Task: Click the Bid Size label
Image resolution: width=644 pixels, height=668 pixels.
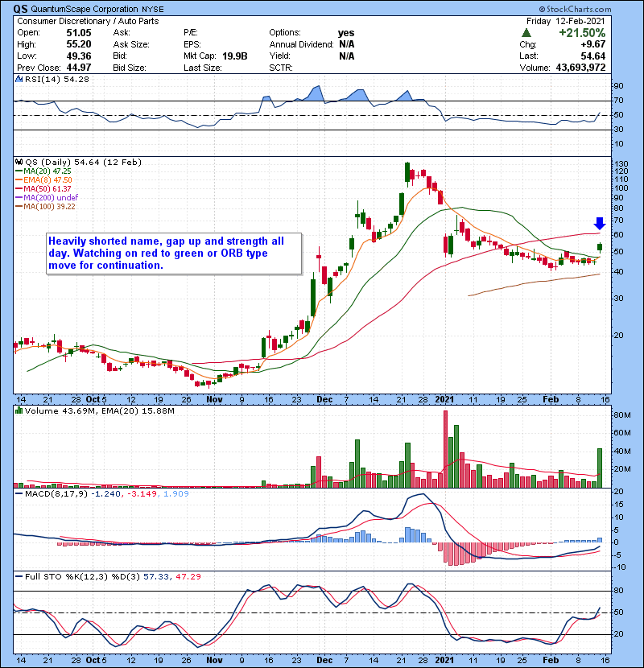Action: [130, 68]
